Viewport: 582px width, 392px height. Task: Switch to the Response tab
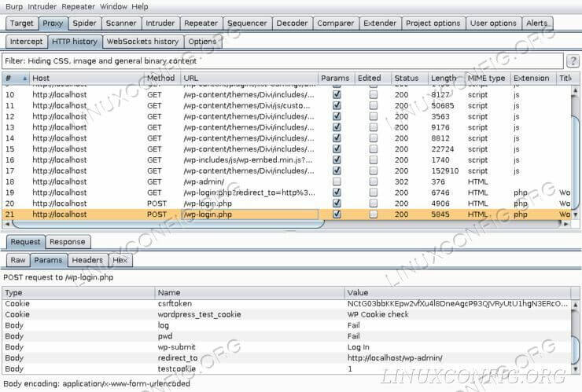(68, 242)
